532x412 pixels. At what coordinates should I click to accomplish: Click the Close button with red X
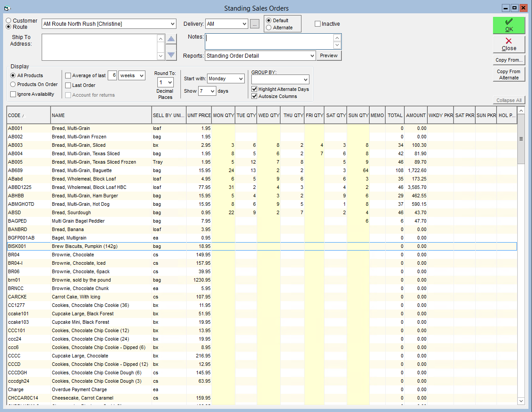tap(509, 44)
